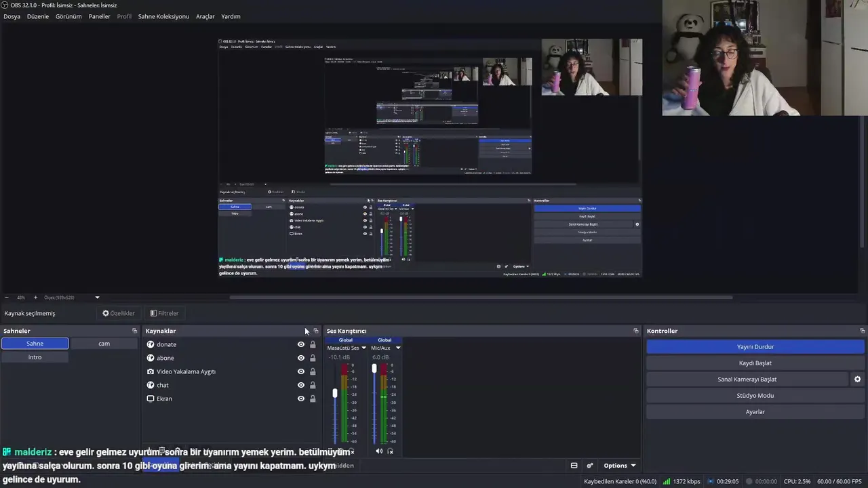Image resolution: width=868 pixels, height=488 pixels.
Task: Zoom out preview with minus icon
Action: click(x=7, y=297)
